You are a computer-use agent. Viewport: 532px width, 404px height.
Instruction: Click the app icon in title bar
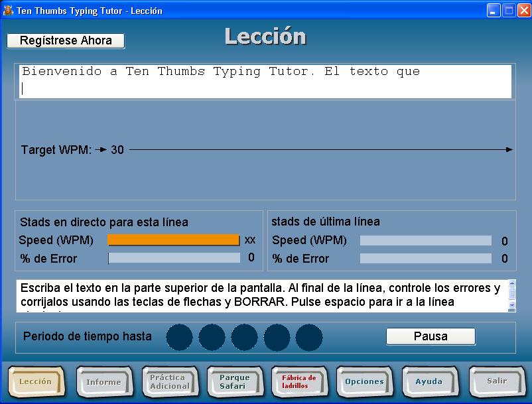pyautogui.click(x=8, y=11)
